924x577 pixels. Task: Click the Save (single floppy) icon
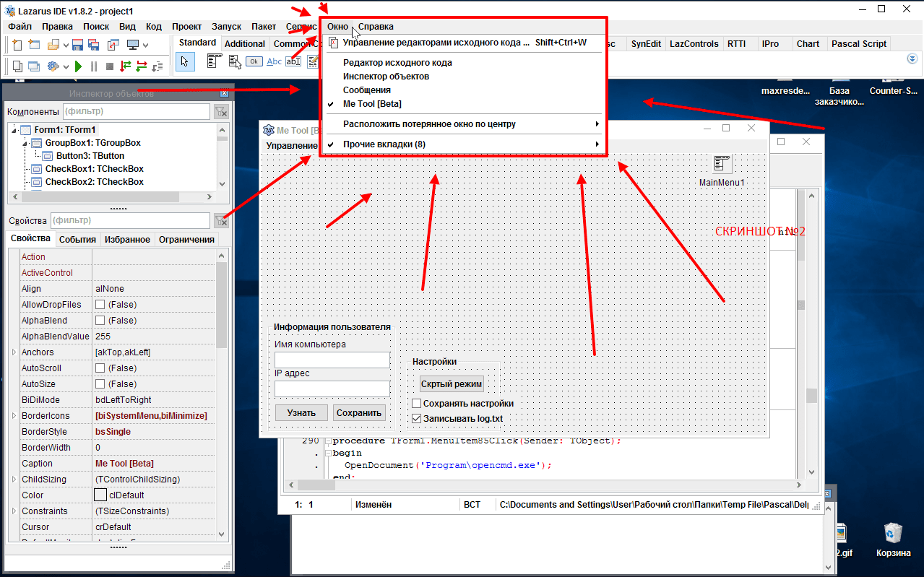(x=78, y=45)
